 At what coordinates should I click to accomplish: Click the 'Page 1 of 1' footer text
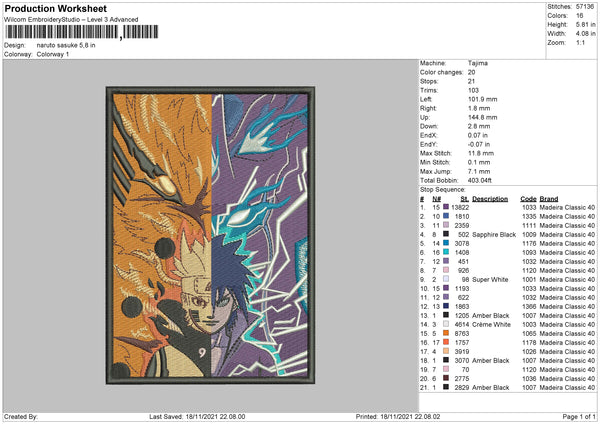click(579, 417)
